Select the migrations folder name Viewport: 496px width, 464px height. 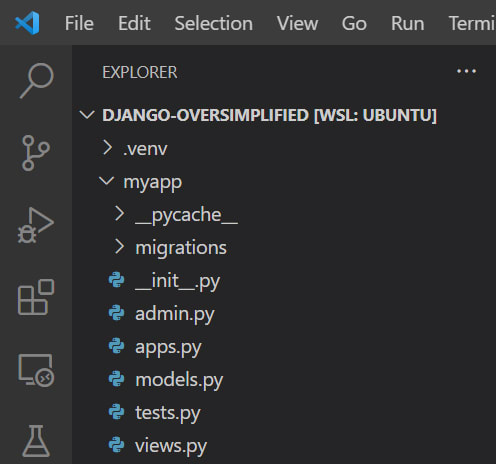(x=181, y=248)
